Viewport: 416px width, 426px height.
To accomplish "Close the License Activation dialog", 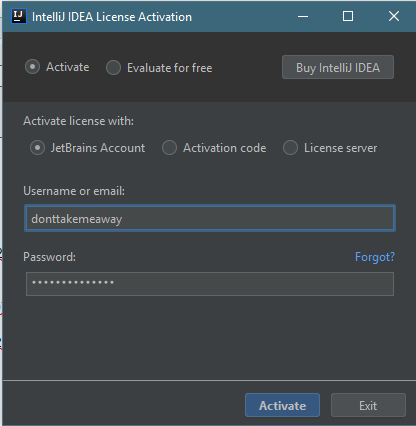I will coord(394,16).
